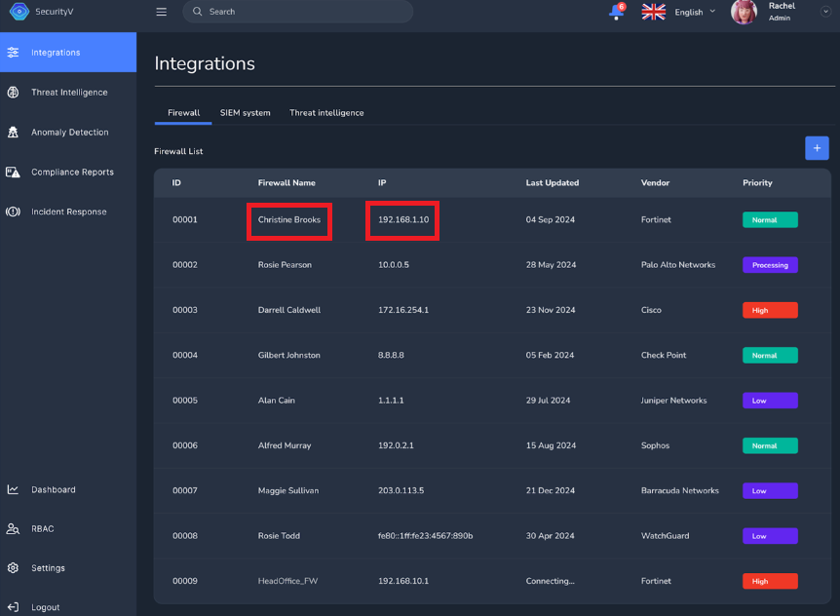Open the Settings sidebar icon
This screenshot has height=616, width=840.
(x=12, y=567)
